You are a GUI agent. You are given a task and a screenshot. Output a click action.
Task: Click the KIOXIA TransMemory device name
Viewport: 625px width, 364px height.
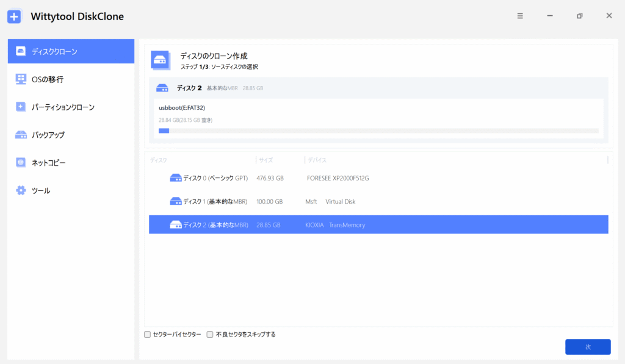[x=335, y=225]
